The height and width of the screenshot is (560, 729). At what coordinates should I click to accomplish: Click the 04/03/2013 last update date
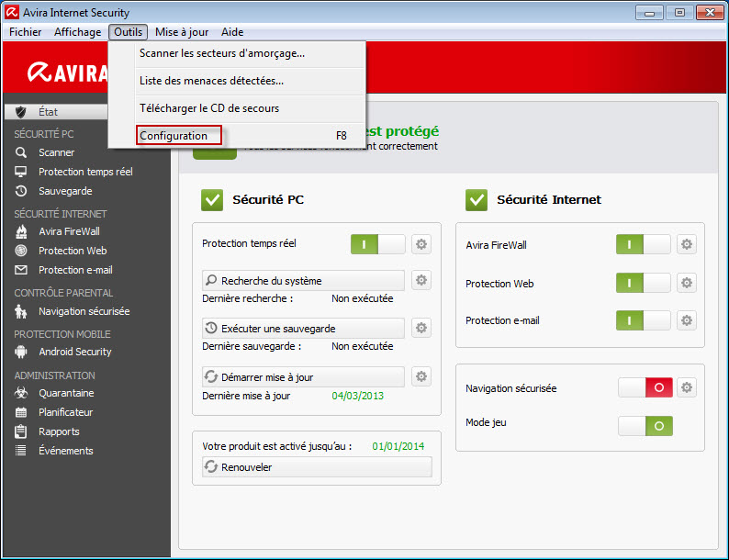pos(357,396)
